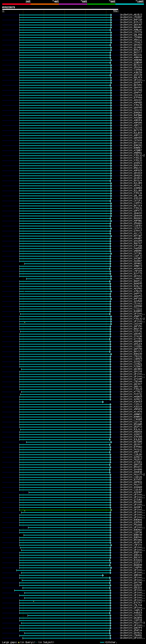This screenshot has width=146, height=644.
Task: Click UniRef100_A5AP73 label
Action: [x=131, y=316]
